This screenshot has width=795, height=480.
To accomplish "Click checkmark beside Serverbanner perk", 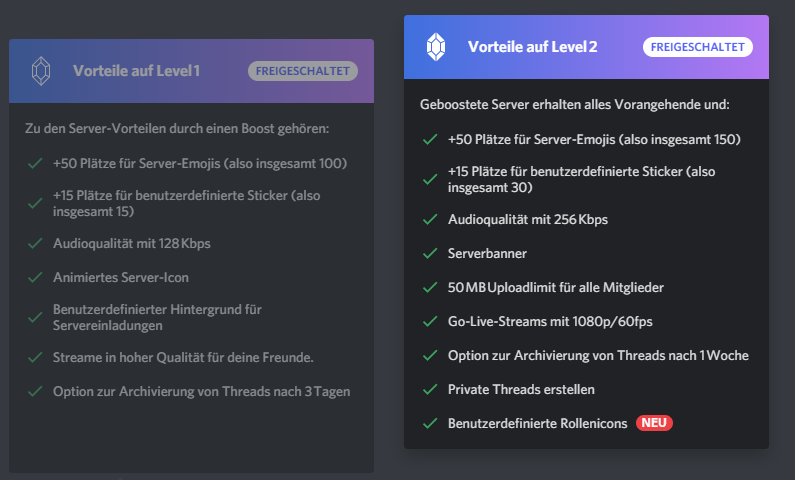I will pyautogui.click(x=431, y=255).
